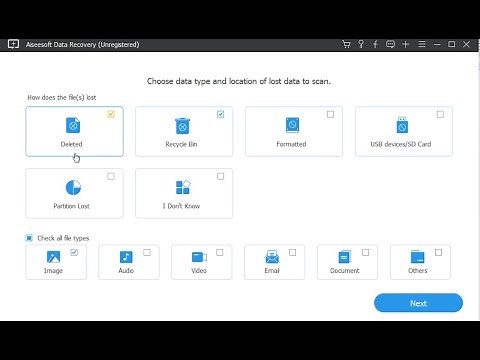480x360 pixels.
Task: Click the Video camera icon
Action: (199, 257)
